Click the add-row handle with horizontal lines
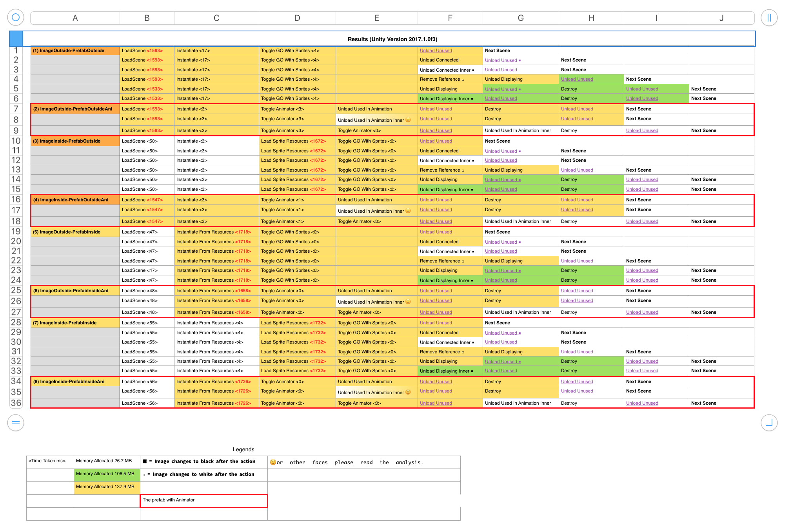 point(16,422)
